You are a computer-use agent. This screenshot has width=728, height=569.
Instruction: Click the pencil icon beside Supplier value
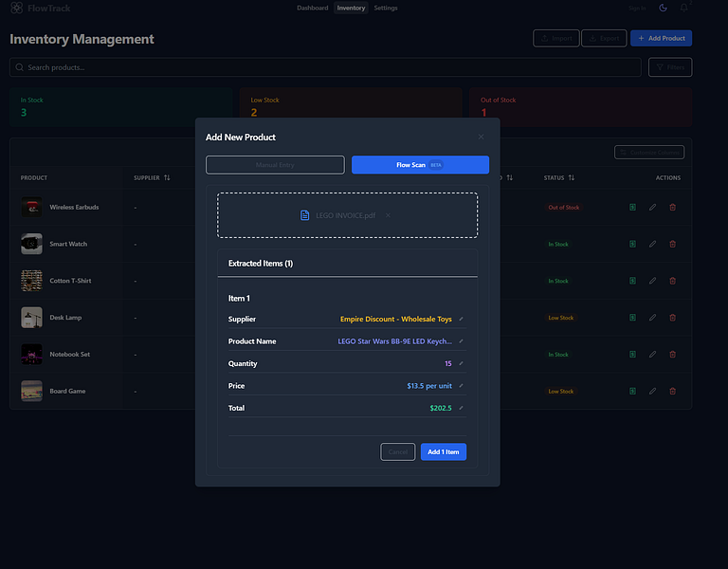[461, 319]
